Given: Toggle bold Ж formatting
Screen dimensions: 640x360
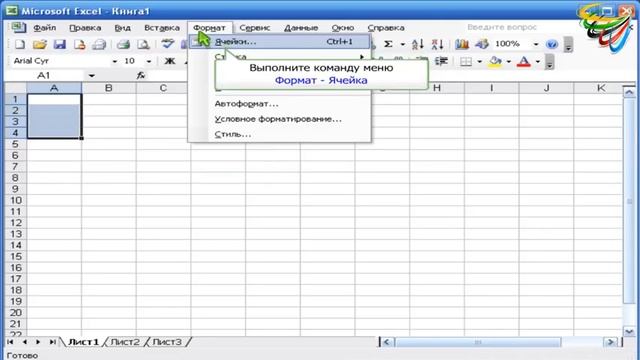Looking at the screenshot, I should (x=170, y=61).
